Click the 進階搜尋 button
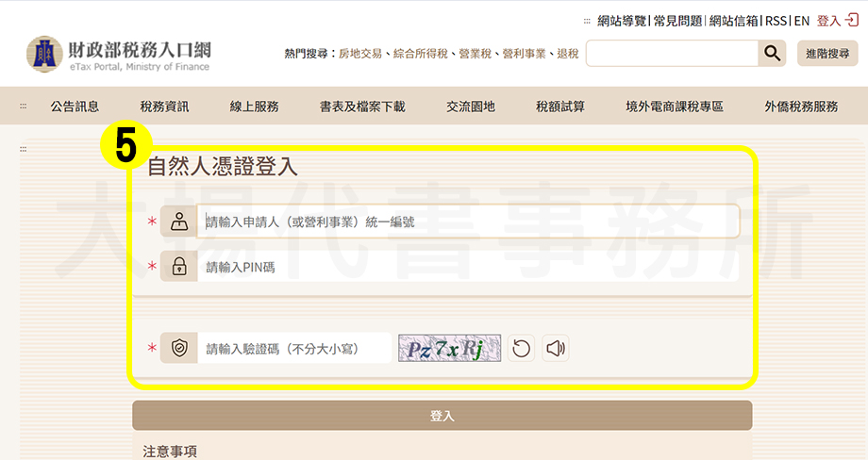 click(826, 54)
